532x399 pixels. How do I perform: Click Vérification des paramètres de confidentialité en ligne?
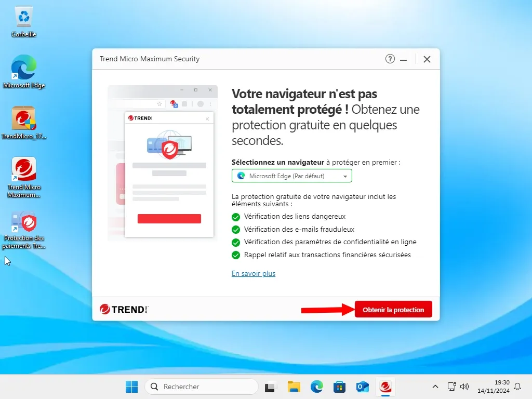click(x=330, y=242)
